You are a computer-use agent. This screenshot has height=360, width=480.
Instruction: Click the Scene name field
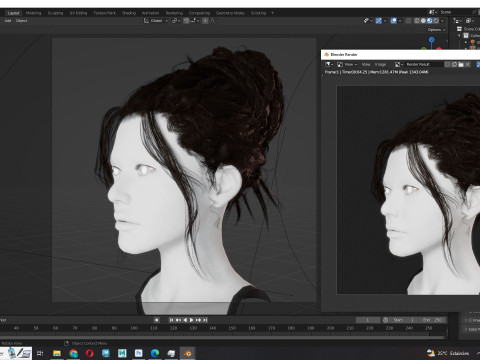click(455, 12)
